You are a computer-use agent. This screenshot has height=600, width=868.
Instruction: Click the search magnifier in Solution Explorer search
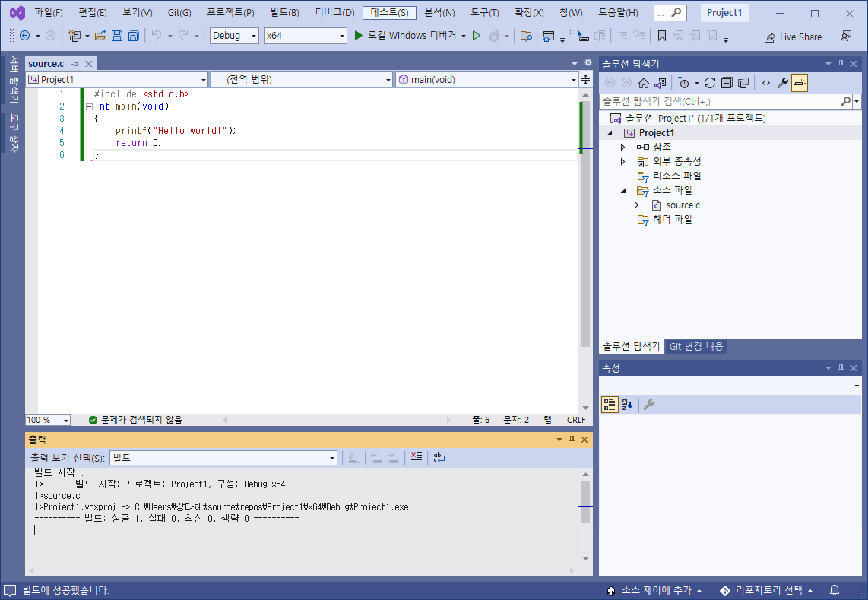point(845,101)
